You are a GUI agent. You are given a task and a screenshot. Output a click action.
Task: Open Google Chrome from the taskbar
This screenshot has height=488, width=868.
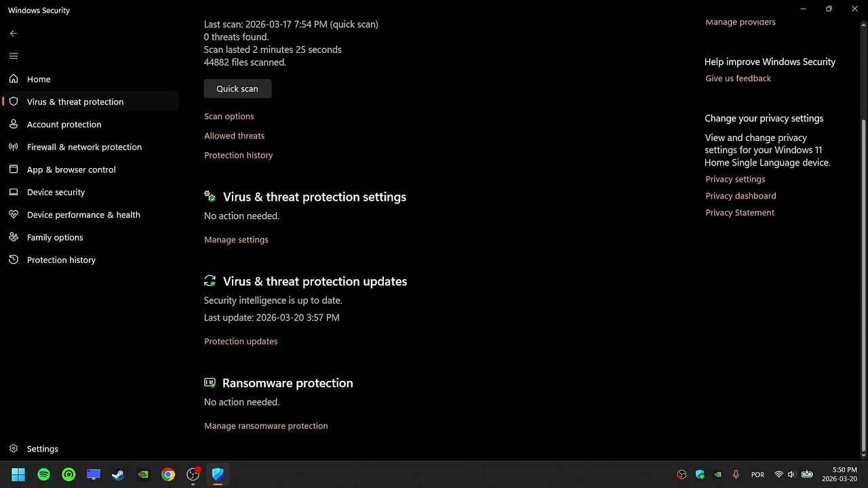pyautogui.click(x=168, y=474)
